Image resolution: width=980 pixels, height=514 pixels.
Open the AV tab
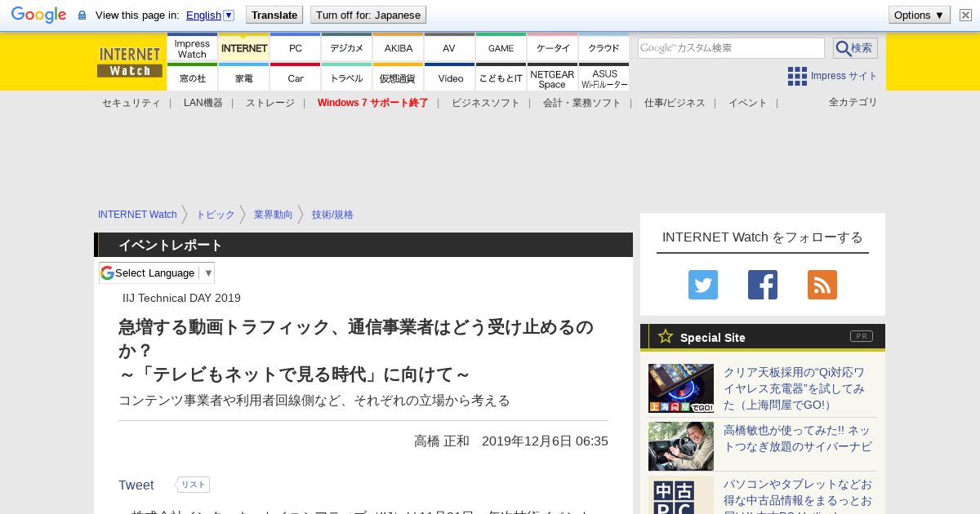pos(449,48)
